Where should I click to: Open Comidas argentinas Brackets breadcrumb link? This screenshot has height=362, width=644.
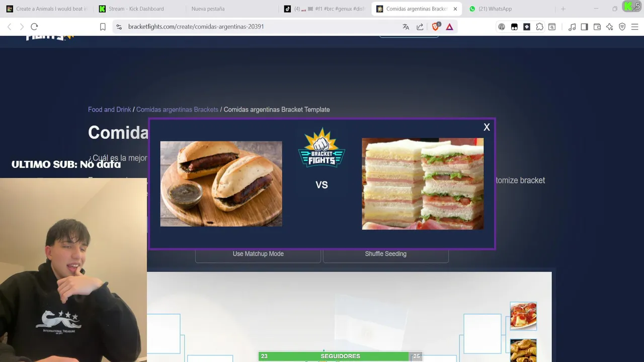click(x=177, y=110)
